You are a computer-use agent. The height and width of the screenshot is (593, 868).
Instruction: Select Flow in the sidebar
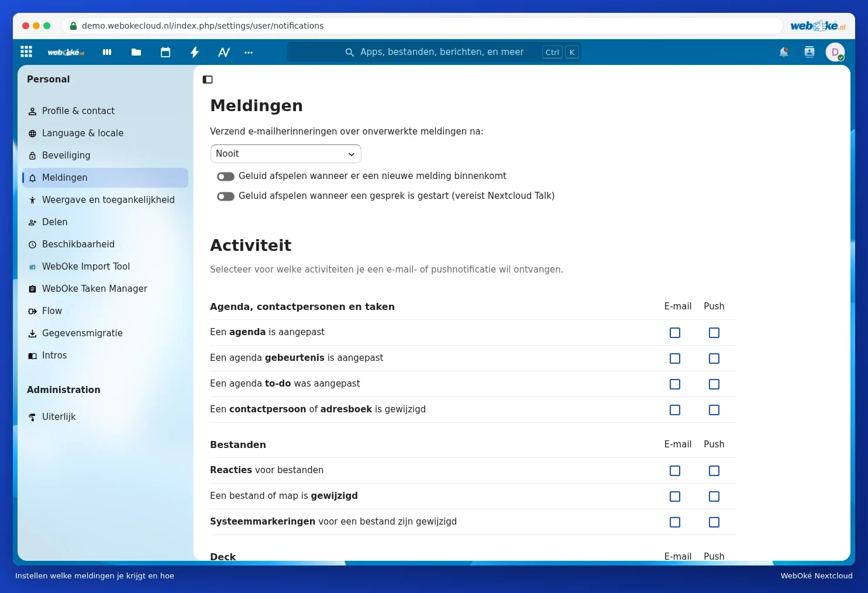(x=105, y=311)
